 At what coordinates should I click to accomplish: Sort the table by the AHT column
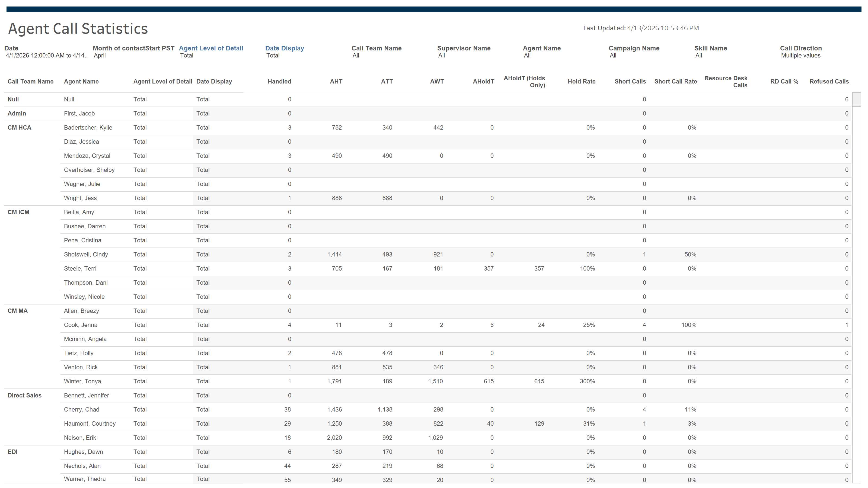[x=336, y=81]
